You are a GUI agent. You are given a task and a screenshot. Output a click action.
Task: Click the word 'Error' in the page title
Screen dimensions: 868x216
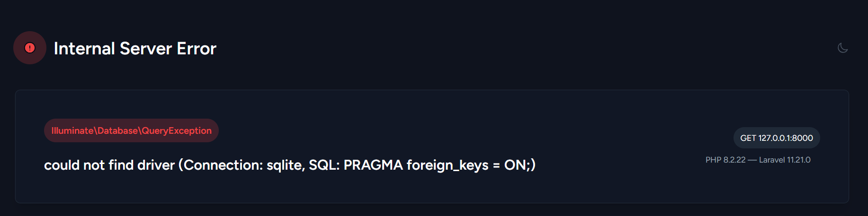tap(197, 48)
